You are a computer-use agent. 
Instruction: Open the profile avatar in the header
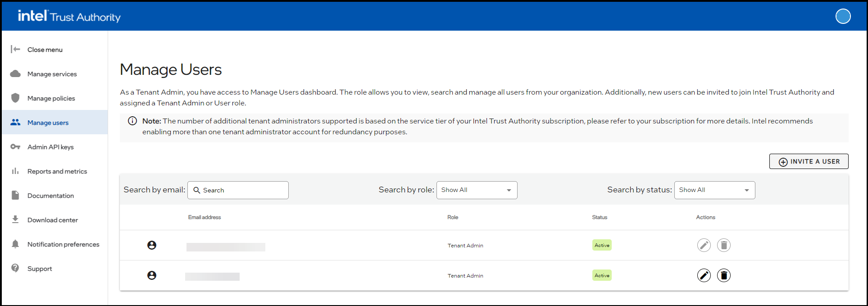tap(843, 16)
